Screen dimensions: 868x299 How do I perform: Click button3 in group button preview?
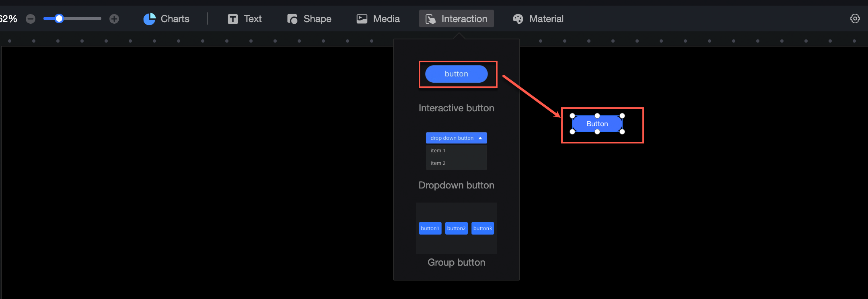(483, 228)
